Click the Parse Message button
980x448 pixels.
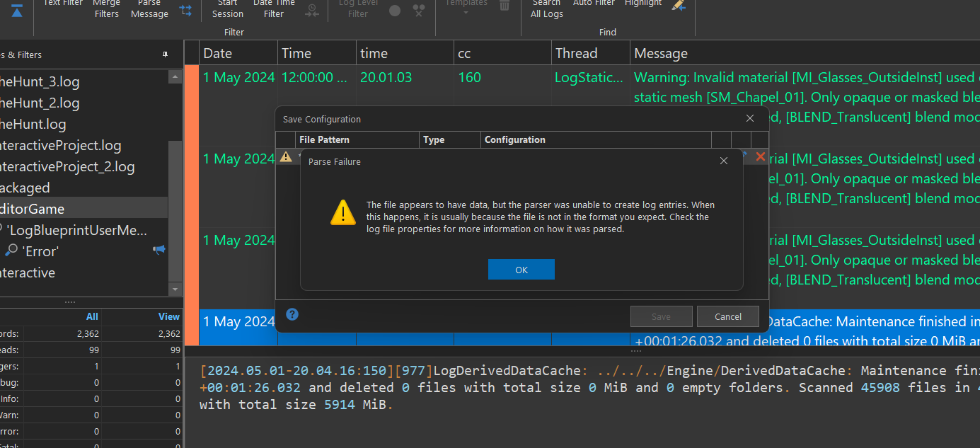coord(149,8)
